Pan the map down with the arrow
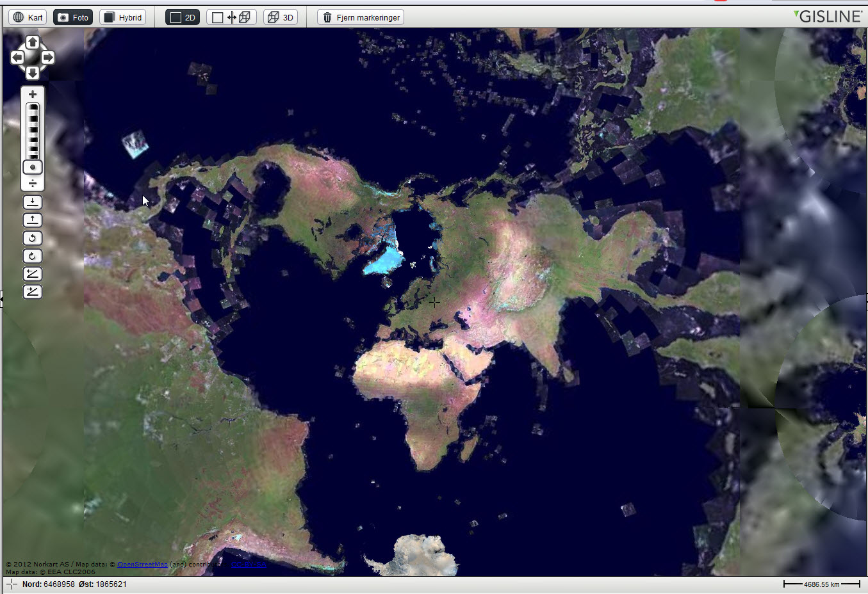Viewport: 868px width, 594px height. [x=33, y=72]
